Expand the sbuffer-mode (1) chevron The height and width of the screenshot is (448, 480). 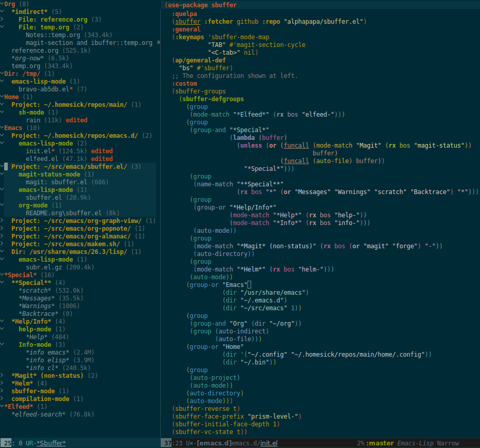coord(2,391)
